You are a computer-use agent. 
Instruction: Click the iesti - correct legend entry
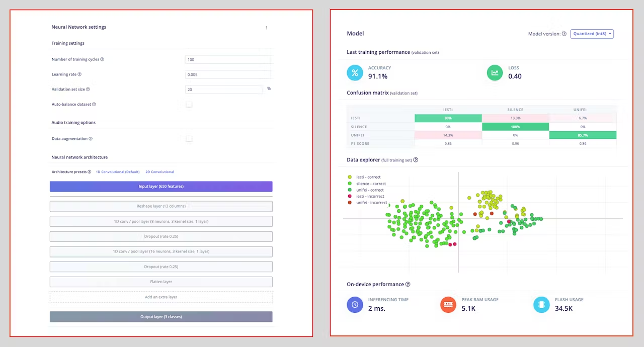click(365, 177)
